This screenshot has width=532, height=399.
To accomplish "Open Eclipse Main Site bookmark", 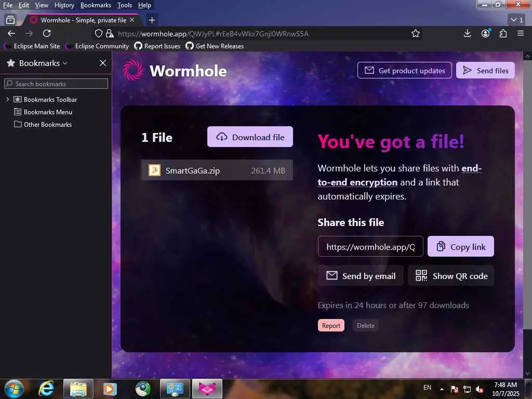I will [32, 46].
